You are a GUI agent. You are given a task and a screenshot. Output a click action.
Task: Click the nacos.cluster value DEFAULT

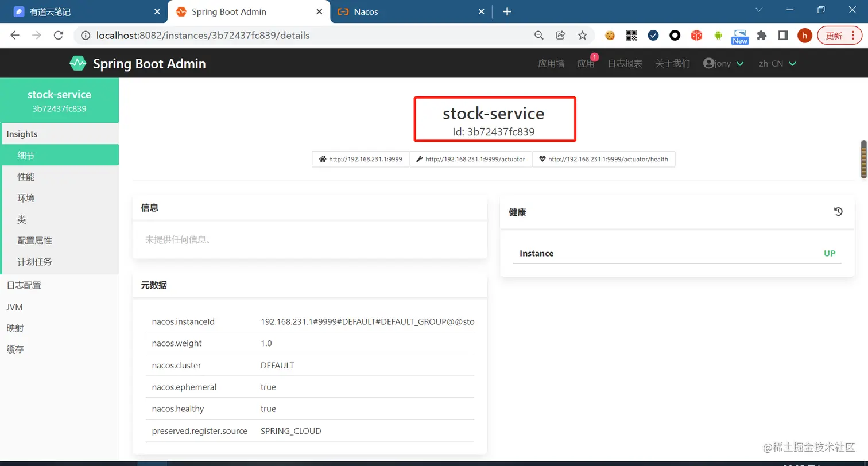click(x=277, y=365)
